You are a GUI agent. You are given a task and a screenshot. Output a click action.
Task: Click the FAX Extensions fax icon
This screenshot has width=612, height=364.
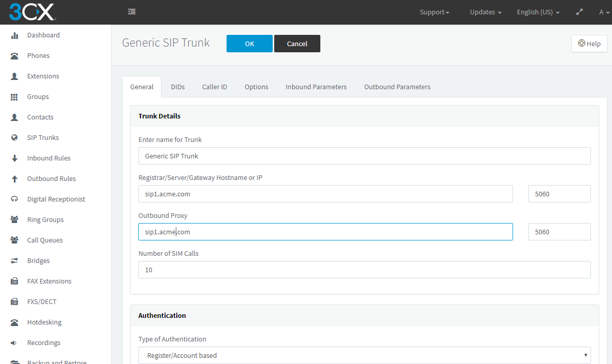pyautogui.click(x=14, y=281)
